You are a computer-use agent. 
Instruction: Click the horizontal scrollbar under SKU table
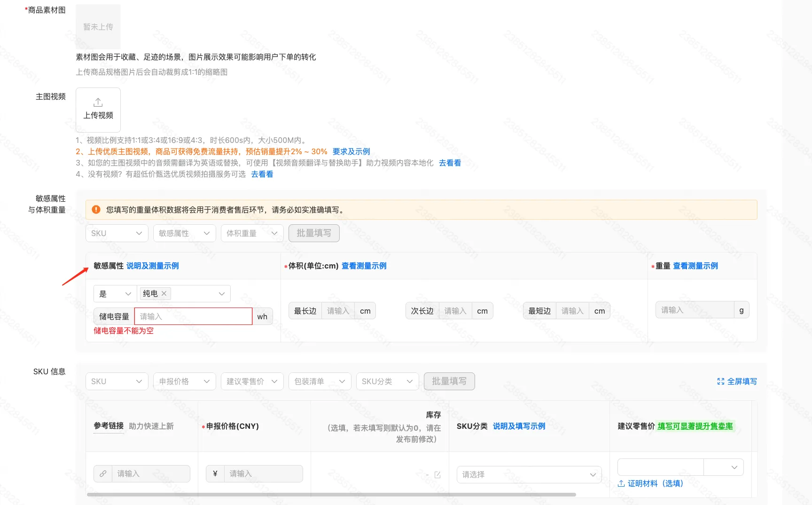[x=331, y=495]
